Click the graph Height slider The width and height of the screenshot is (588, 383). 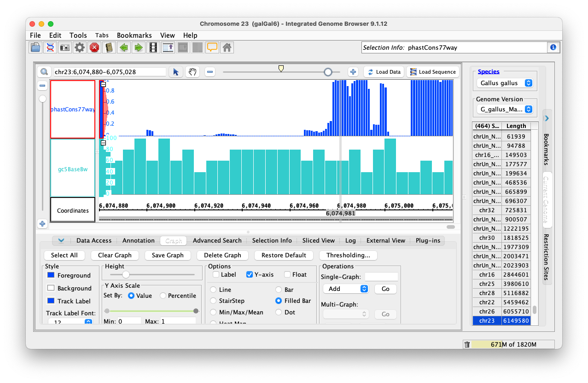(x=125, y=275)
